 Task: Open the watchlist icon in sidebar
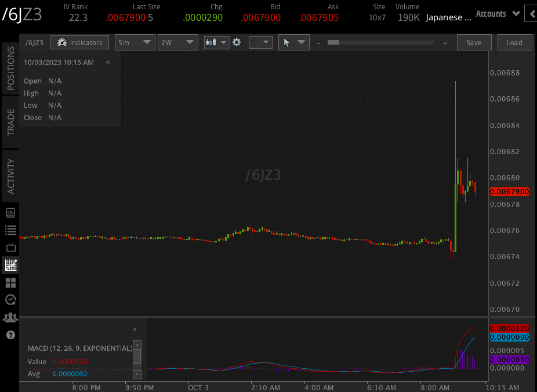pyautogui.click(x=10, y=230)
